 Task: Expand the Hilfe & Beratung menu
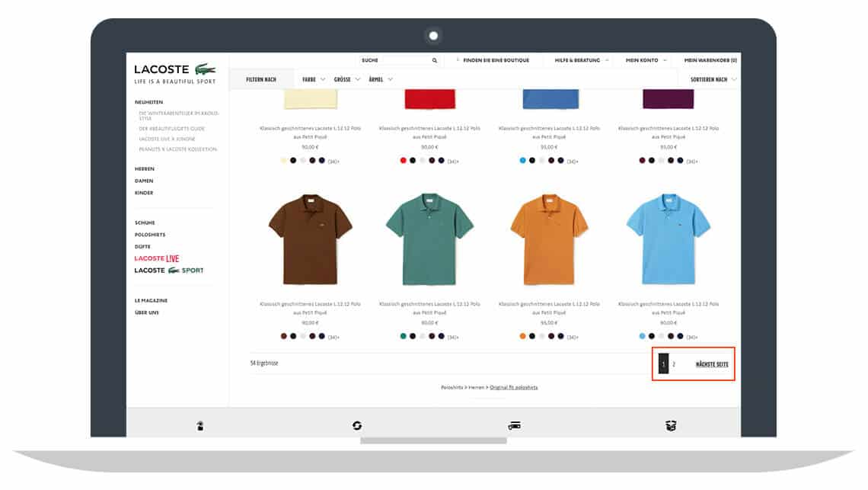pyautogui.click(x=581, y=60)
